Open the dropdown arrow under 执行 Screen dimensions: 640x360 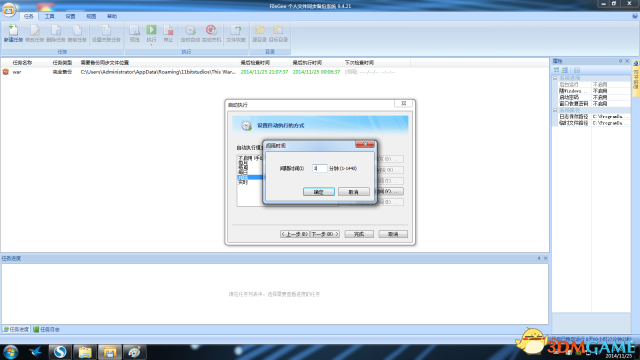[151, 44]
